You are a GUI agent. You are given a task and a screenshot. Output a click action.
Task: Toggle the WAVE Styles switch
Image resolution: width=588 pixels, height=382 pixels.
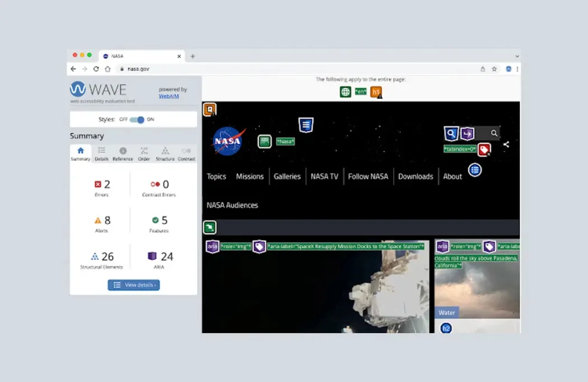tap(137, 120)
